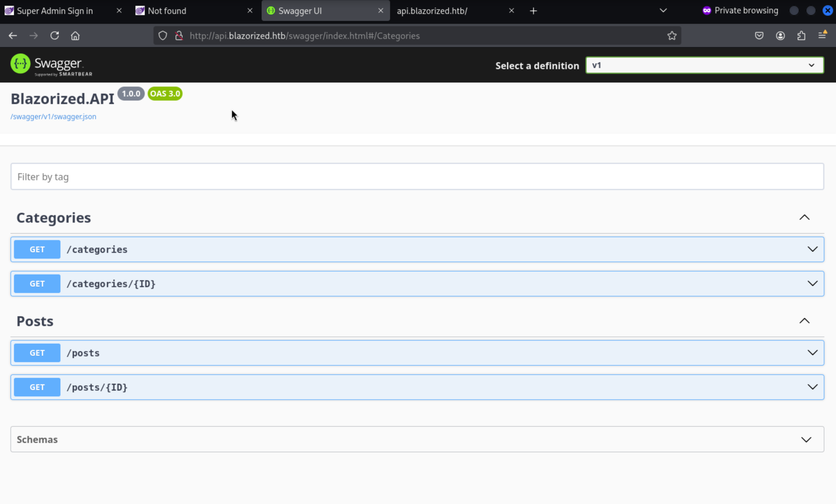The width and height of the screenshot is (836, 504).
Task: Open the list all tabs dropdown
Action: [x=663, y=10]
